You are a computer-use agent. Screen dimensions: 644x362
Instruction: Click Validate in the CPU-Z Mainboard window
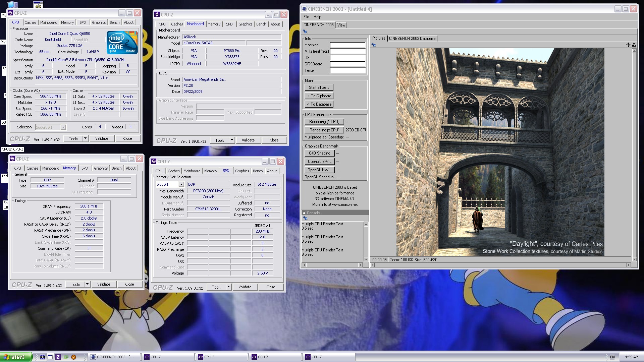click(x=248, y=140)
